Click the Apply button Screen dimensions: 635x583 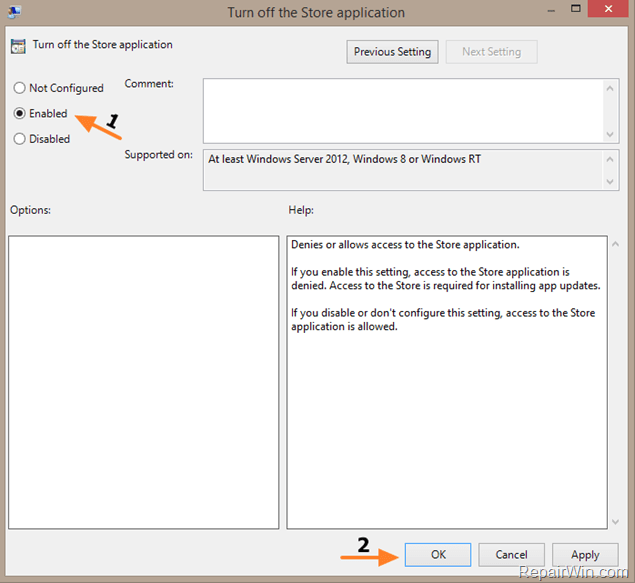[585, 555]
